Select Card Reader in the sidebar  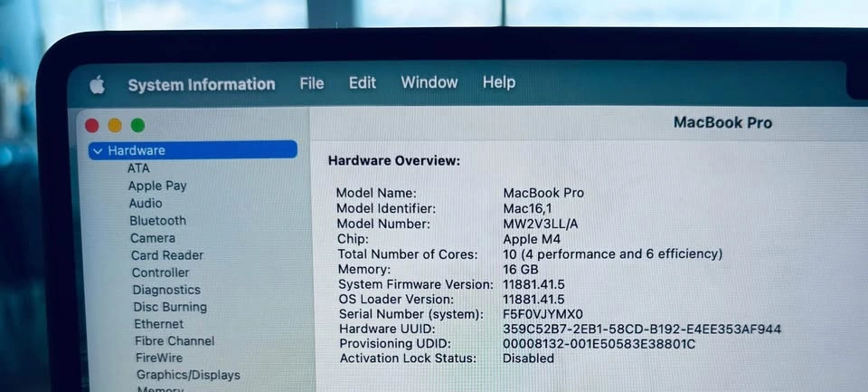(x=167, y=255)
